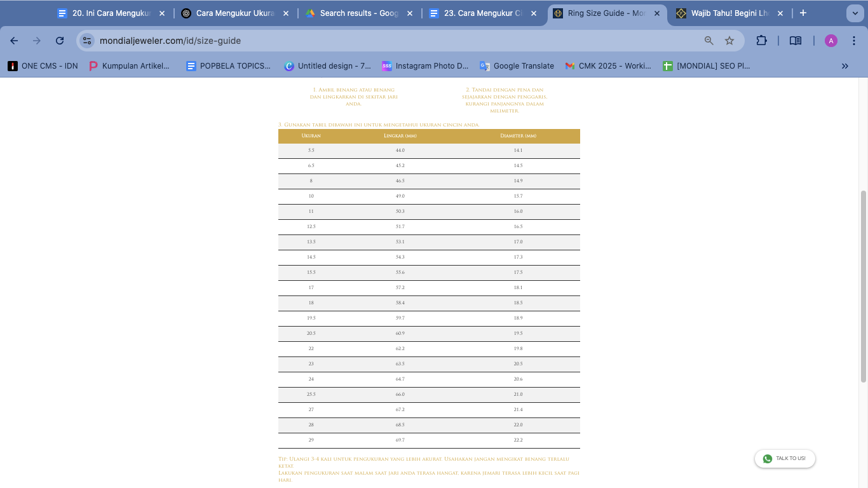Select the '44.0' circumference cell
The height and width of the screenshot is (488, 868).
click(x=400, y=151)
